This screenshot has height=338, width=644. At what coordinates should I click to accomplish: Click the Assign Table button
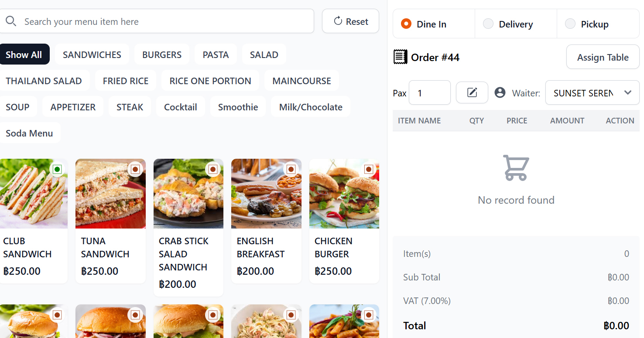tap(603, 57)
